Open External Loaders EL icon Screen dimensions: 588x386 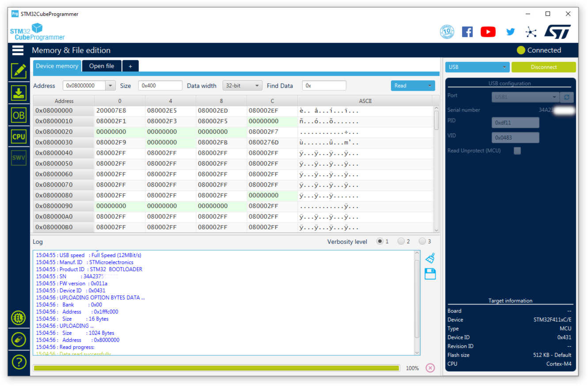click(x=19, y=317)
